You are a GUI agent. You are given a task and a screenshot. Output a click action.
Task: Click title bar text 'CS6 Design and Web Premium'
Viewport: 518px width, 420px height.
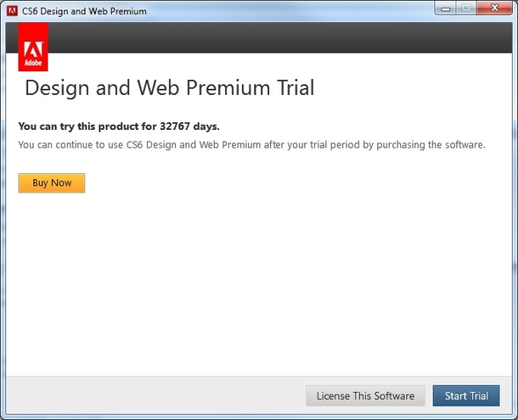click(84, 11)
